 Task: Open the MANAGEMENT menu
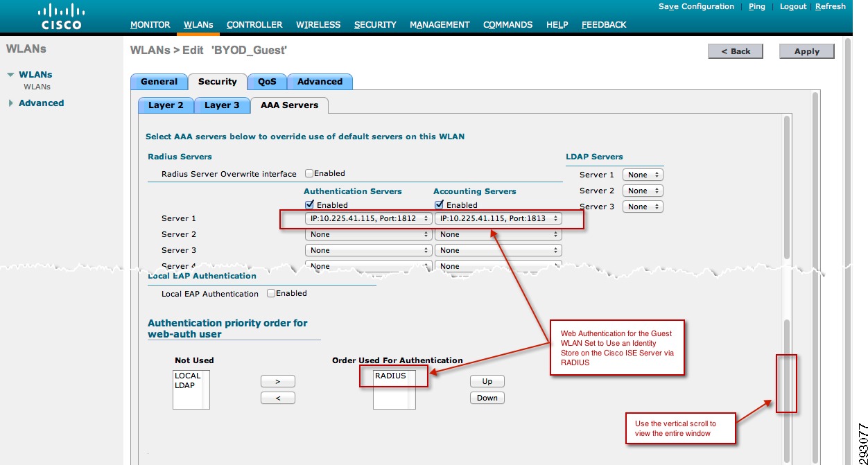click(x=440, y=24)
